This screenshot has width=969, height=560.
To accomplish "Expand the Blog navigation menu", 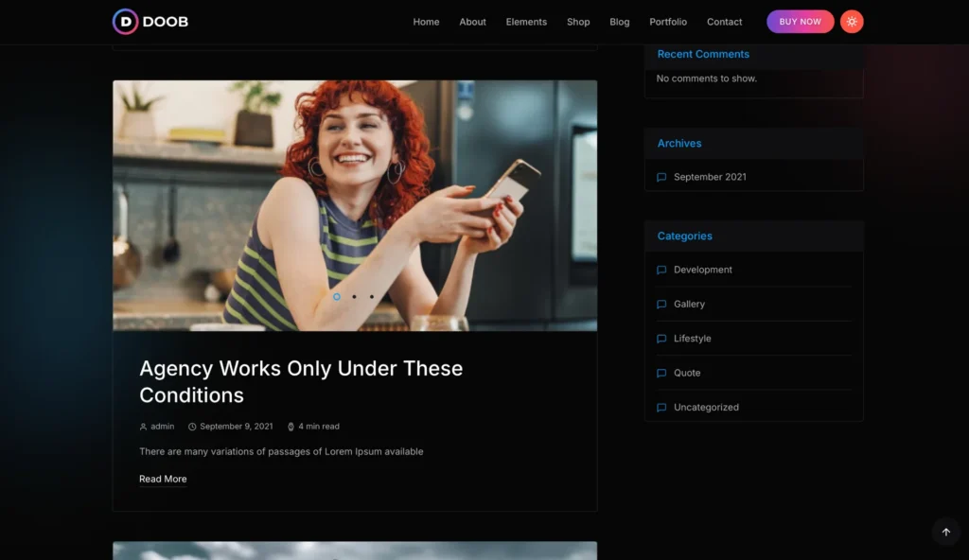I will (620, 22).
